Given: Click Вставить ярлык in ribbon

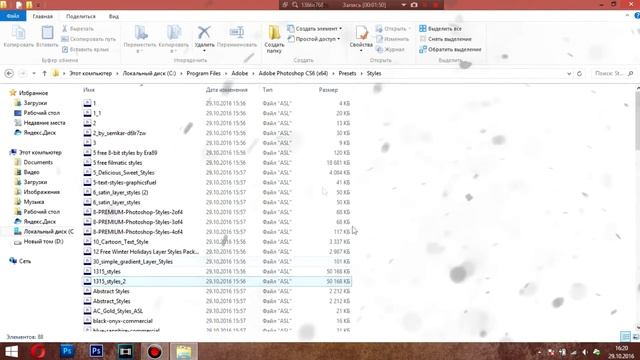Looking at the screenshot, I should 85,49.
